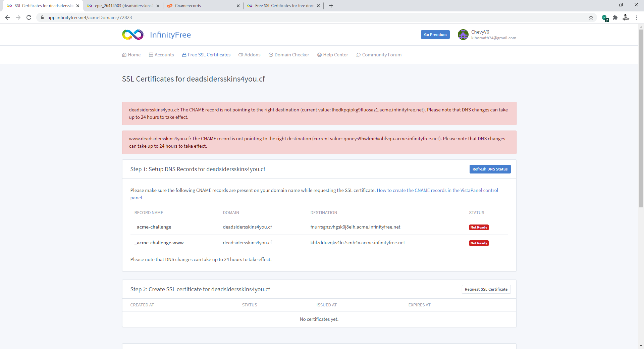Image resolution: width=644 pixels, height=349 pixels.
Task: Click the page vertical scrollbar thumb
Action: click(641, 118)
